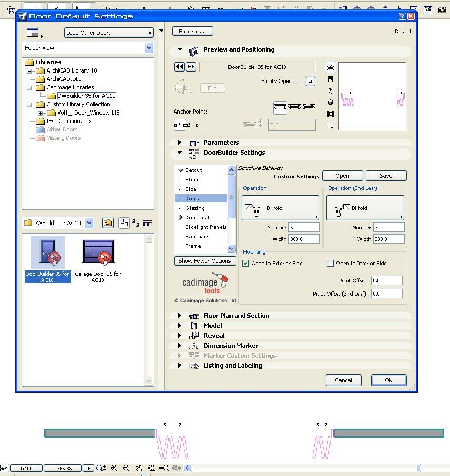
Task: Select Glazing in settings list
Action: coord(195,208)
